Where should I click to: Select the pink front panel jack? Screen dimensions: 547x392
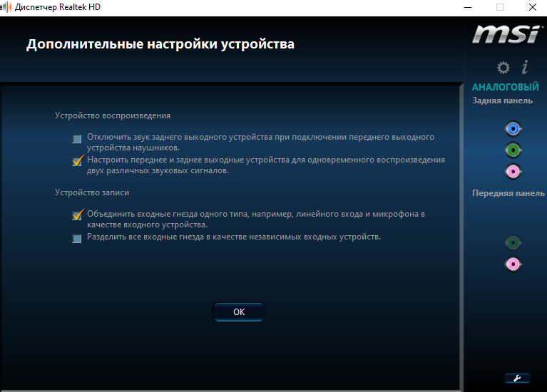513,264
